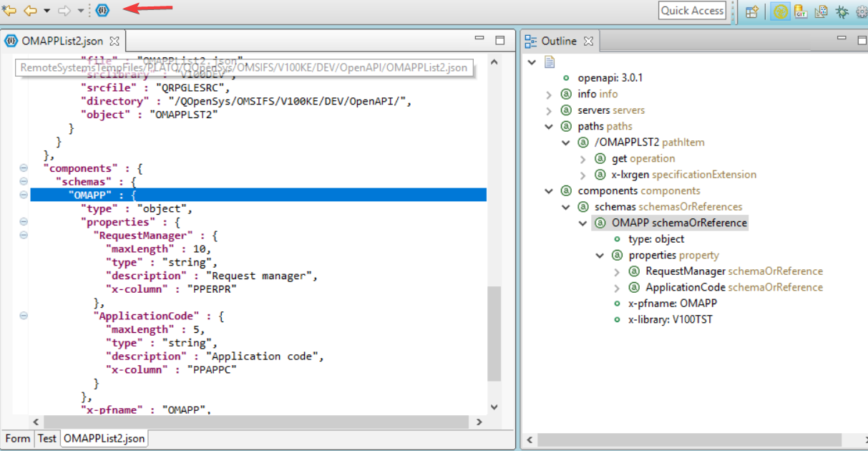Collapse the paths node in Outline

pyautogui.click(x=549, y=127)
